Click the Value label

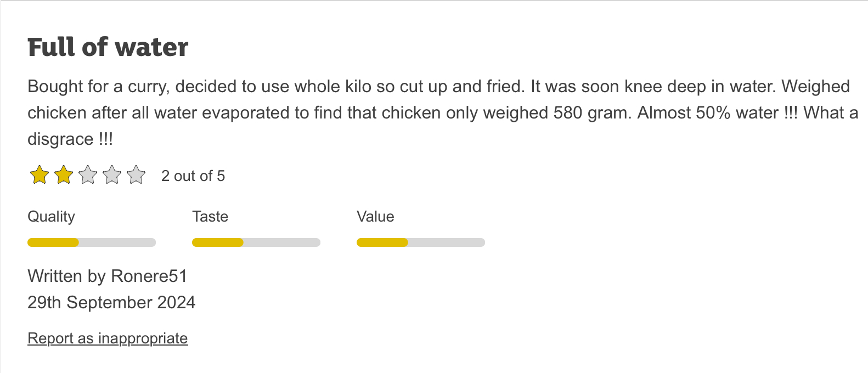375,217
